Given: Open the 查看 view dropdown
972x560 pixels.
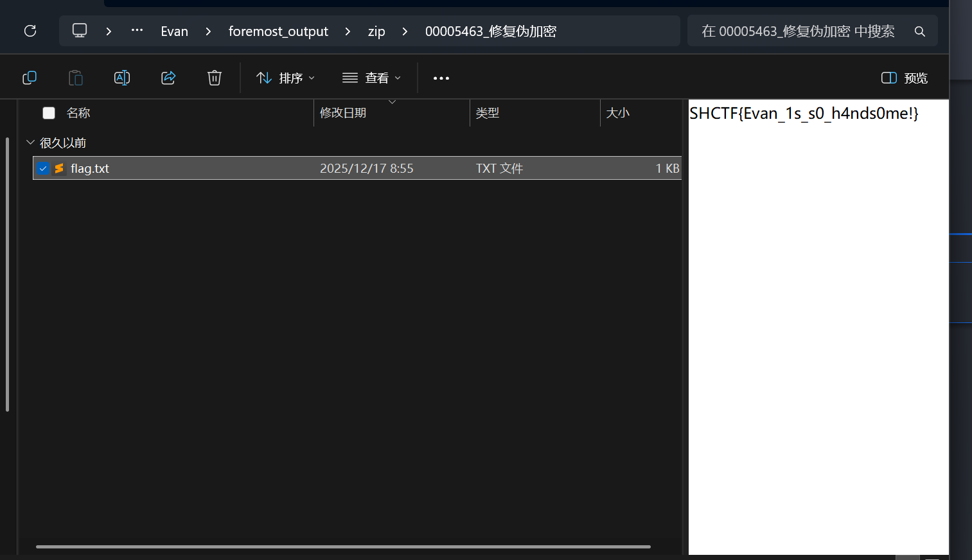Looking at the screenshot, I should (372, 78).
